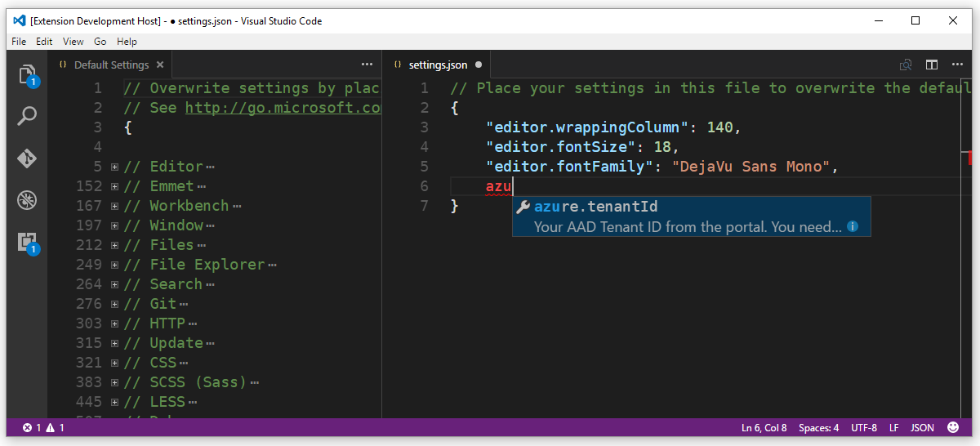Click the value 140 in settings.json
Image resolution: width=980 pixels, height=446 pixels.
719,127
